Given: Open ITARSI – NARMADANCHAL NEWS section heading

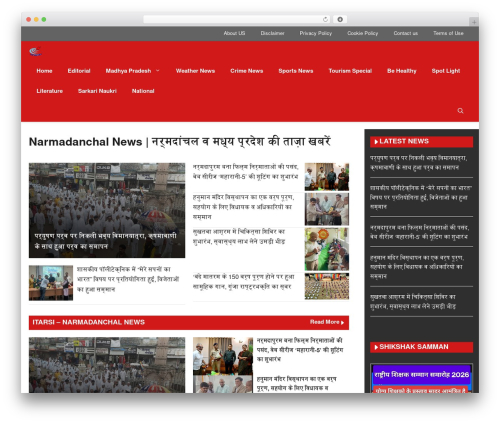Looking at the screenshot, I should (x=89, y=322).
